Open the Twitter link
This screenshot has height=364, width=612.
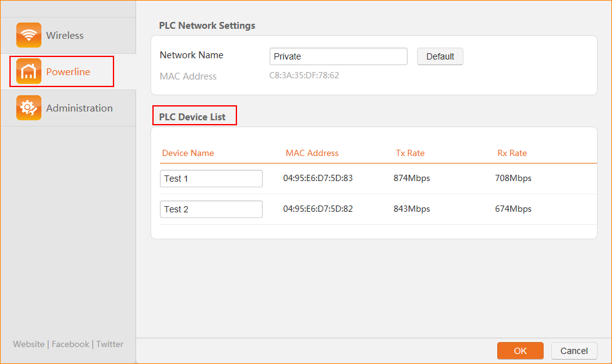(110, 344)
